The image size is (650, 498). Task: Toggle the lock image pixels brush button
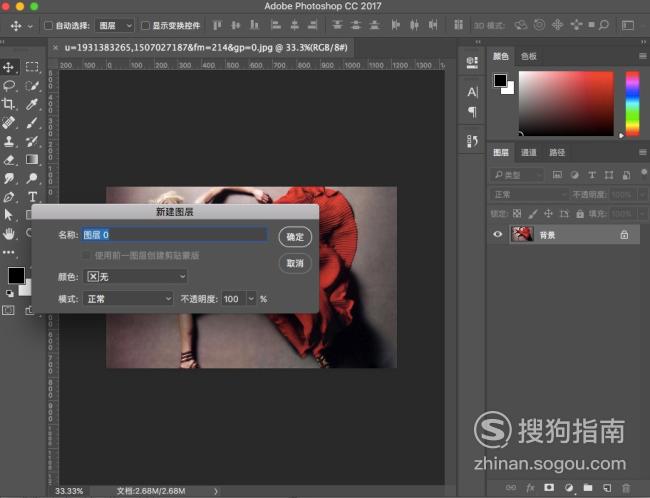pos(533,214)
